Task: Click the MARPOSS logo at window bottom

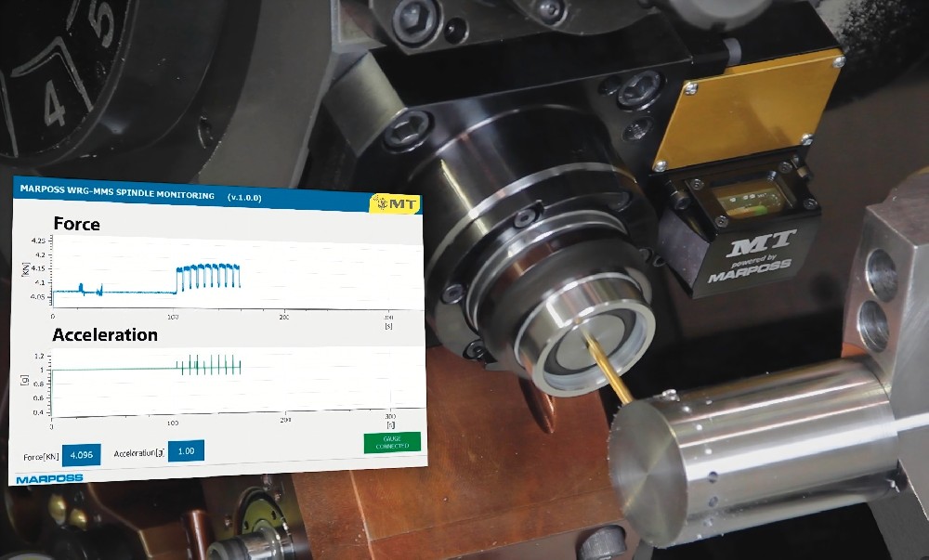Action: pyautogui.click(x=49, y=478)
